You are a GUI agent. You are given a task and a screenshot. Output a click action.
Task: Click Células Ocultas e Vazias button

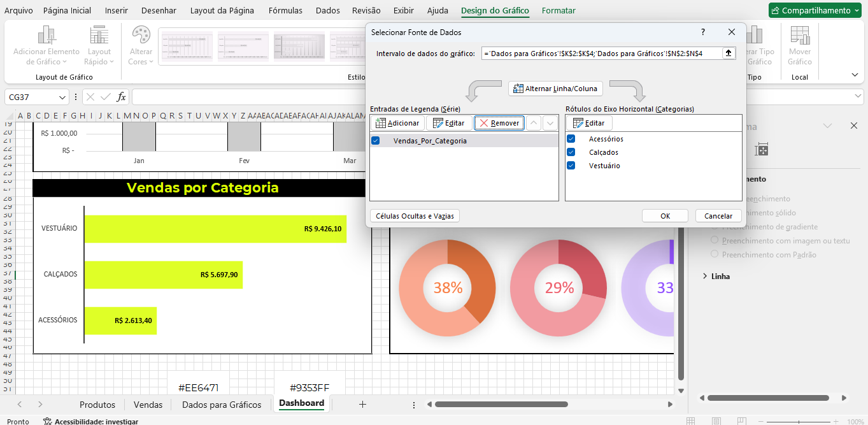415,216
